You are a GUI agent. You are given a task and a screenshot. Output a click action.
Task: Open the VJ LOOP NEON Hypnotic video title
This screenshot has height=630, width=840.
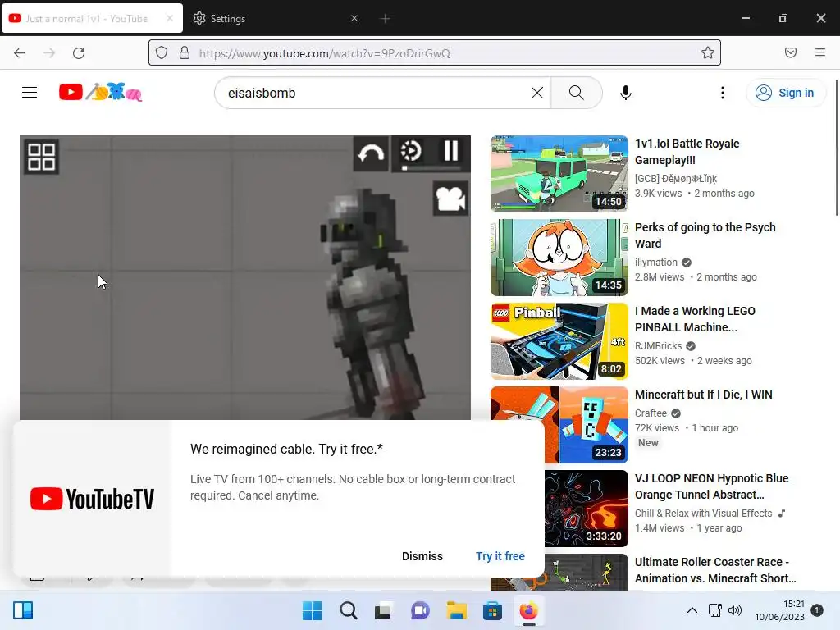tap(711, 486)
